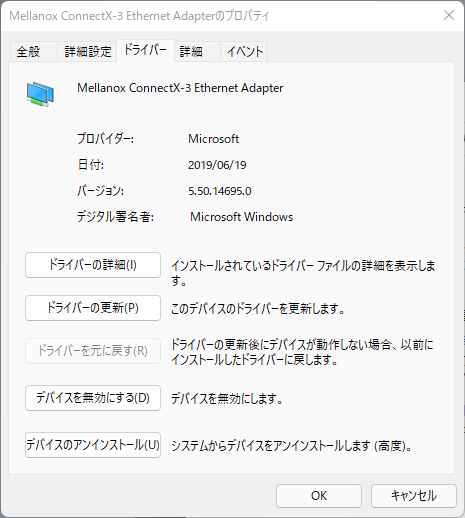This screenshot has width=465, height=518.
Task: Confirm with the OK button
Action: (x=319, y=496)
